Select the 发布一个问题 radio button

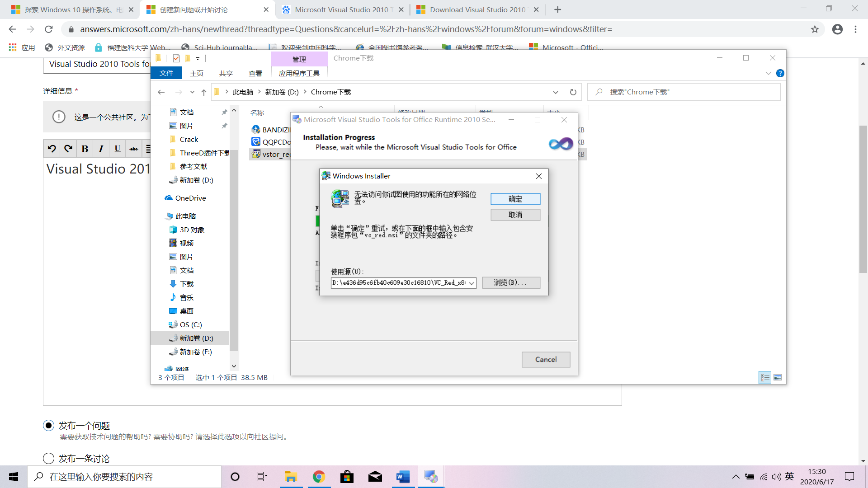(48, 426)
